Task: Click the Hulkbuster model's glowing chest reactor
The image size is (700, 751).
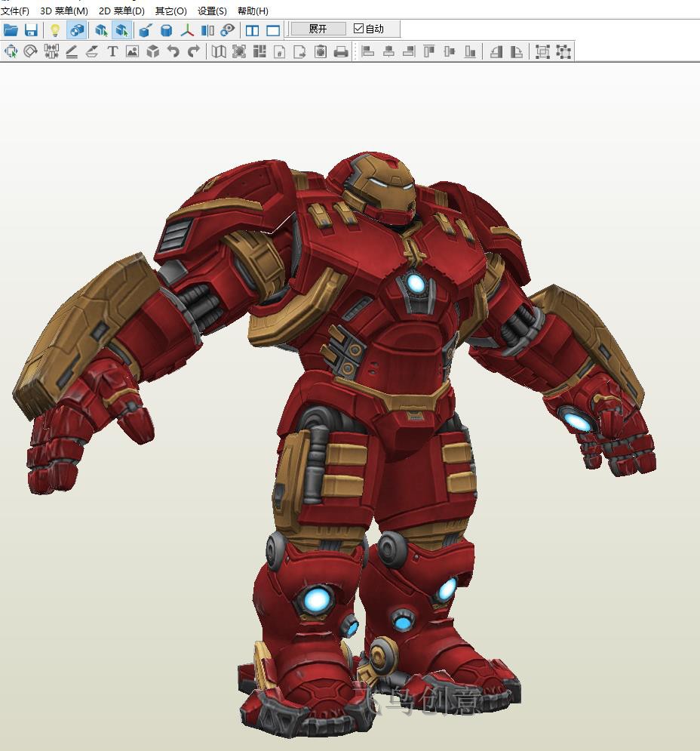Action: point(416,283)
